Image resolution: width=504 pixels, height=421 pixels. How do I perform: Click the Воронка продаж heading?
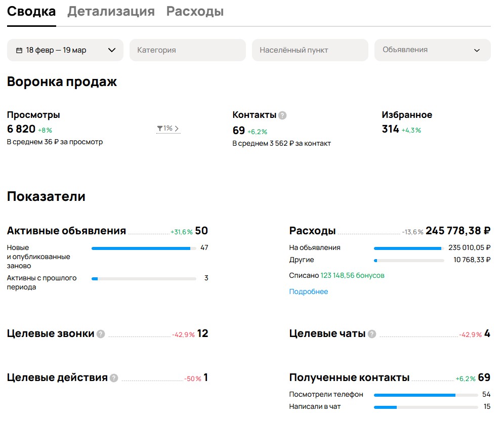[x=62, y=82]
